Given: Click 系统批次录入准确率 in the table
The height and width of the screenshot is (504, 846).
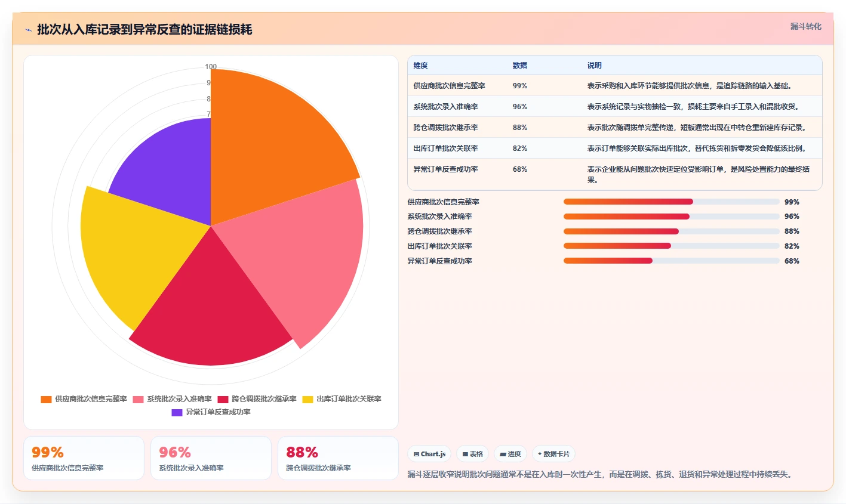Looking at the screenshot, I should click(445, 107).
